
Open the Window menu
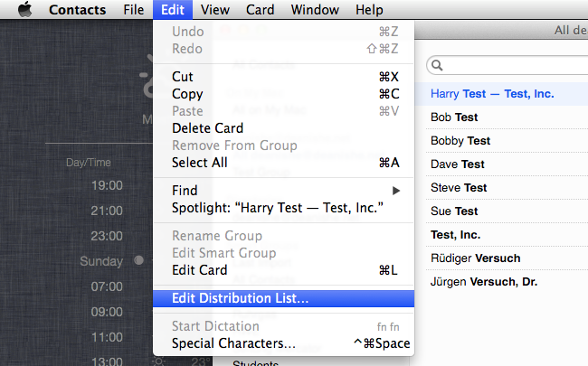[315, 10]
